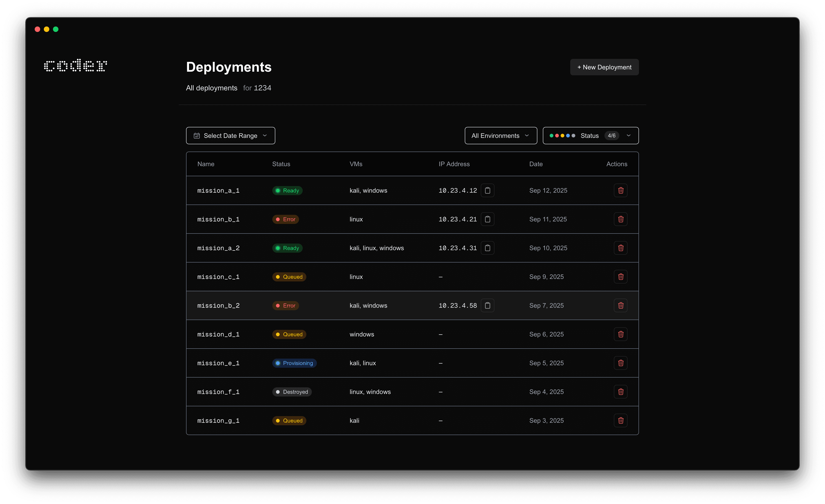Delete the mission_a_1 deployment

point(620,191)
